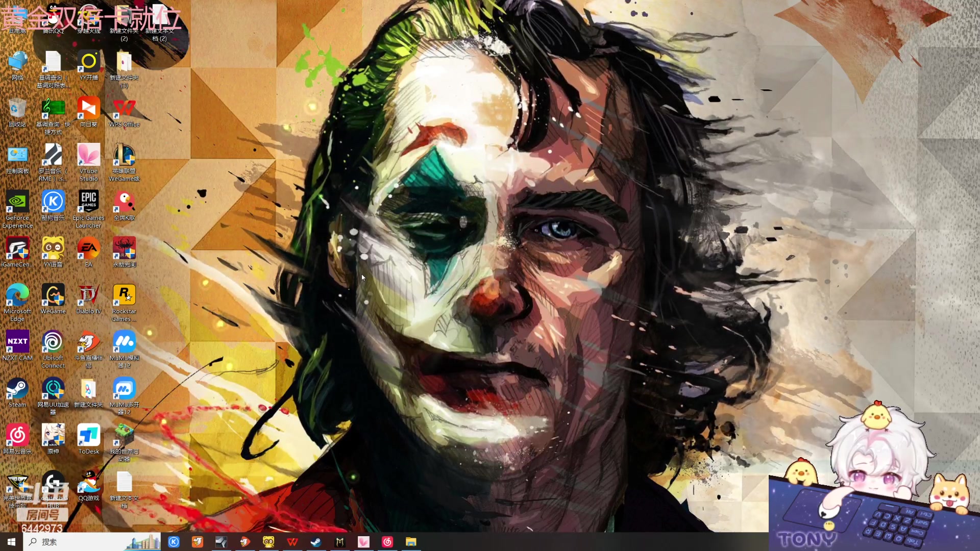
Task: Open File Explorer from the taskbar
Action: tap(411, 542)
